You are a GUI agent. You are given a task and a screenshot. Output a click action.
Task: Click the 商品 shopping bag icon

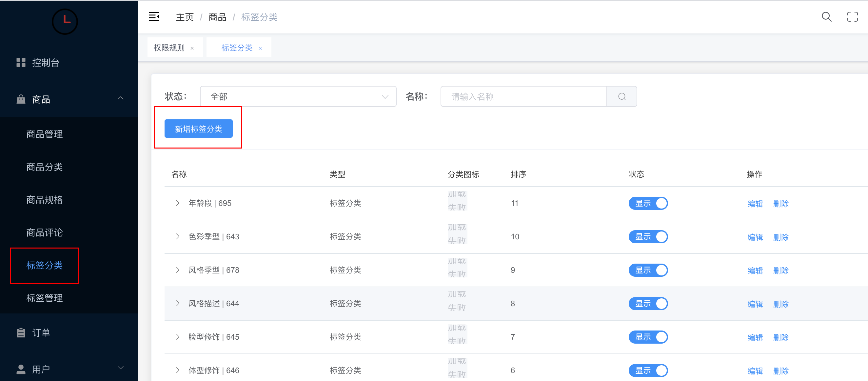21,99
